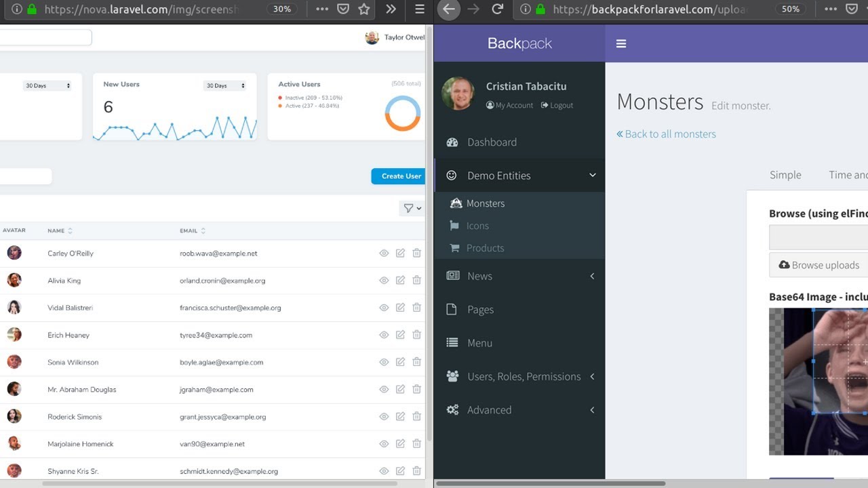Click Browse elFinder path input field
Image resolution: width=868 pixels, height=488 pixels.
pos(818,237)
